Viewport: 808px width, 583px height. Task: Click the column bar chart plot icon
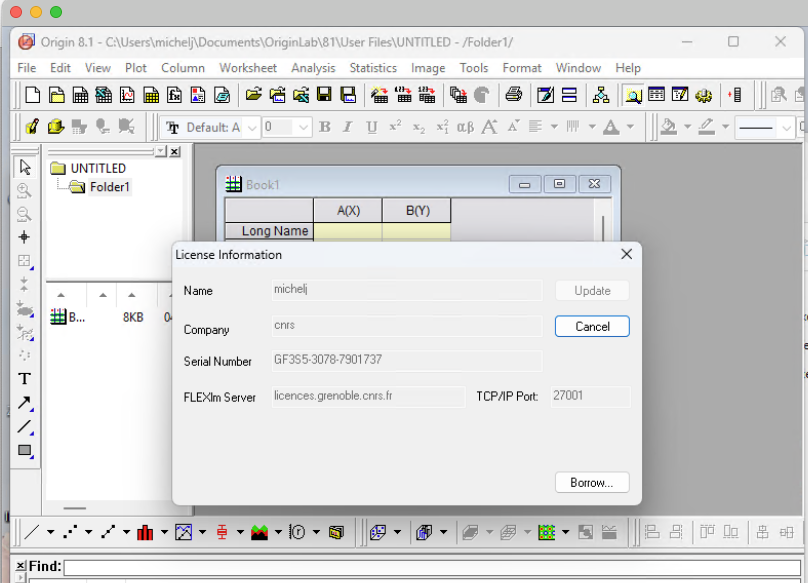pyautogui.click(x=145, y=532)
